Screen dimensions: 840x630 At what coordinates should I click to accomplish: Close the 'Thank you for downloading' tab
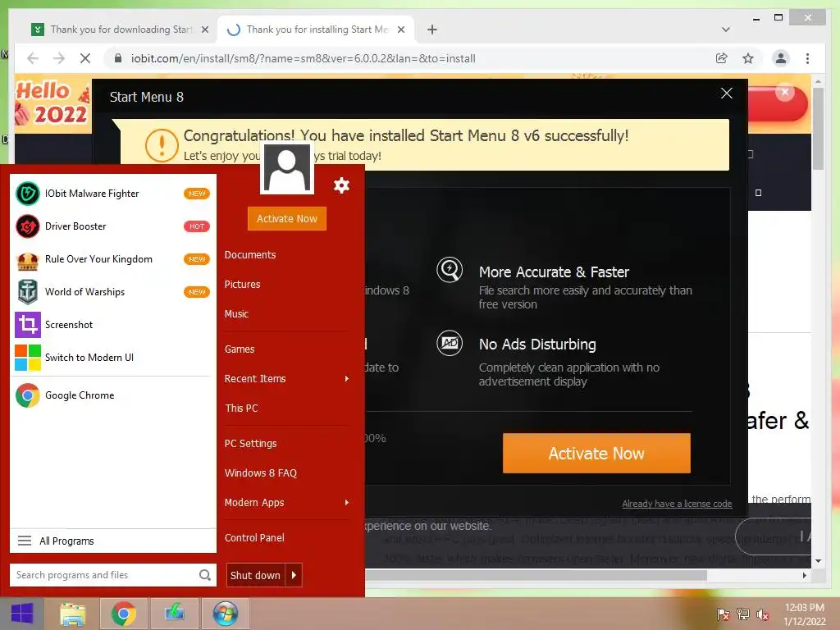click(x=204, y=30)
